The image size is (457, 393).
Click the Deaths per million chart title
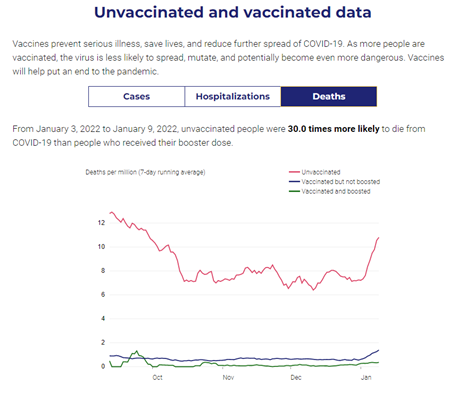point(145,172)
